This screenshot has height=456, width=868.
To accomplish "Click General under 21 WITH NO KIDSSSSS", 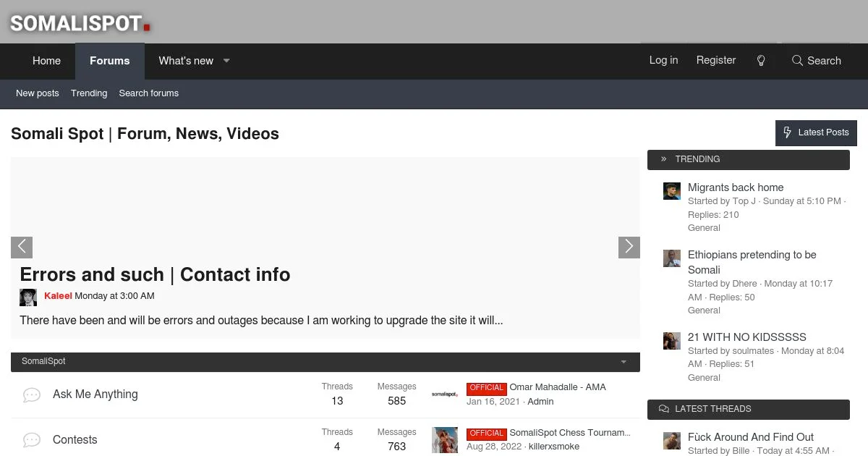I will (704, 378).
